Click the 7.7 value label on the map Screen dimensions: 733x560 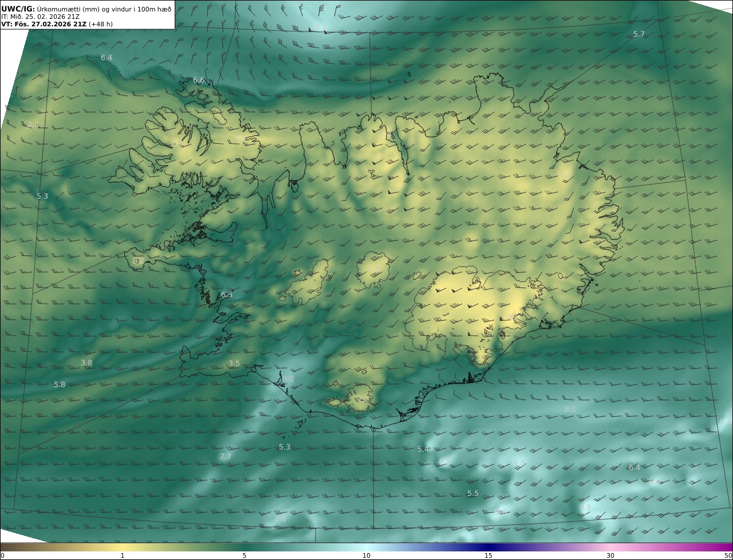tap(226, 457)
